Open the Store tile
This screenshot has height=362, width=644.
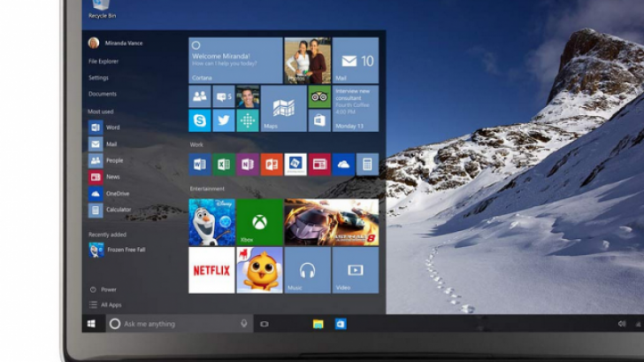pyautogui.click(x=319, y=120)
